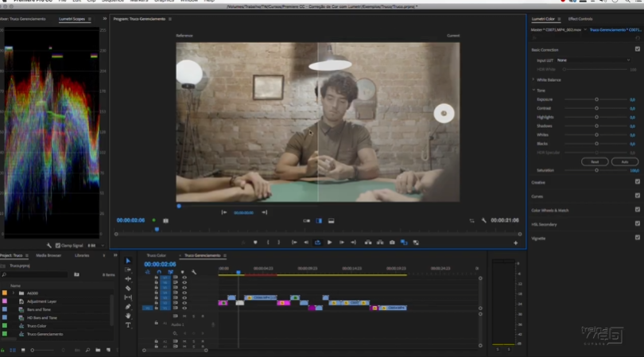
Task: Choose the Selection arrow tool
Action: click(x=128, y=261)
